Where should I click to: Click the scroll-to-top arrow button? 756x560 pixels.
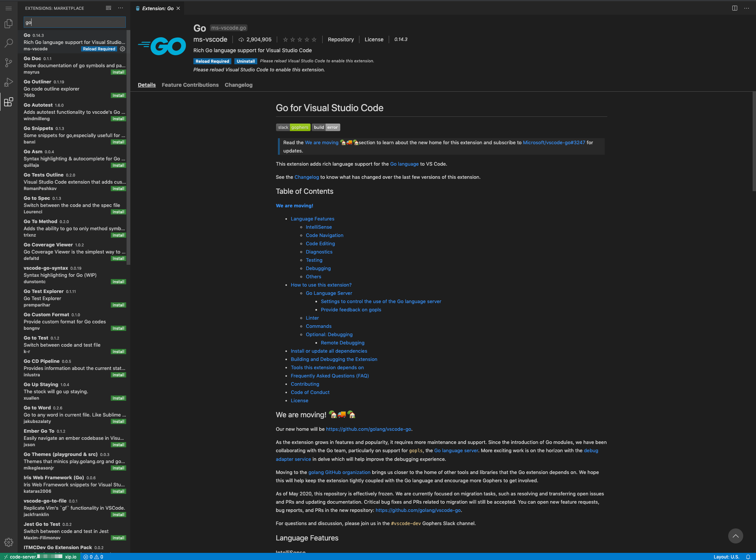click(x=735, y=536)
